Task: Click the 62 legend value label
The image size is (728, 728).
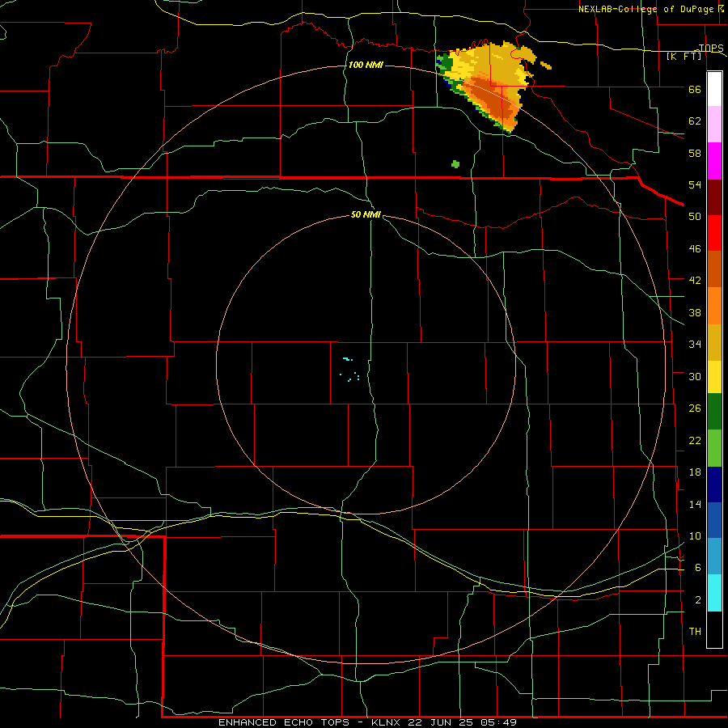Action: point(695,121)
